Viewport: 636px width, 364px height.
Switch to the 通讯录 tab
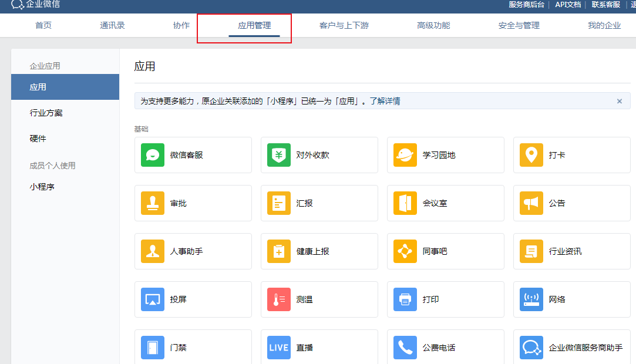click(112, 25)
